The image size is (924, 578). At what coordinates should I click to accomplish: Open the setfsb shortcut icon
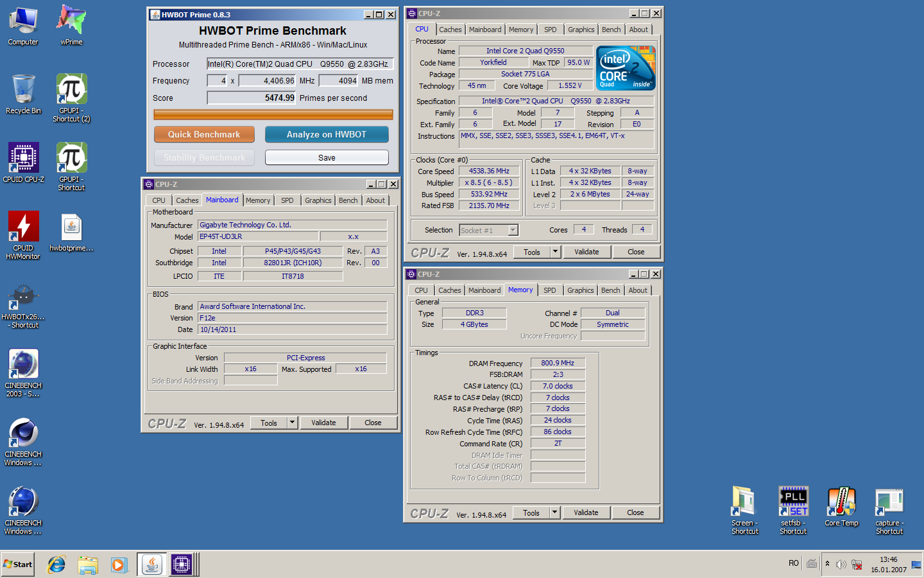793,510
